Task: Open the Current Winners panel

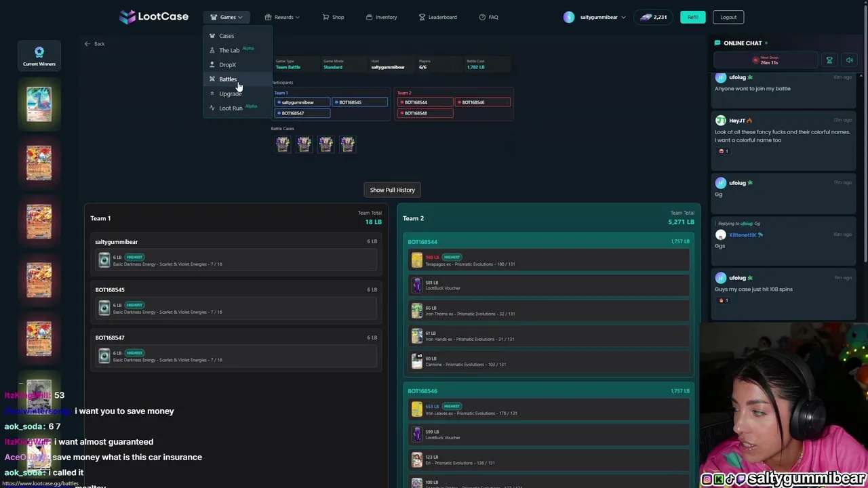Action: point(39,56)
